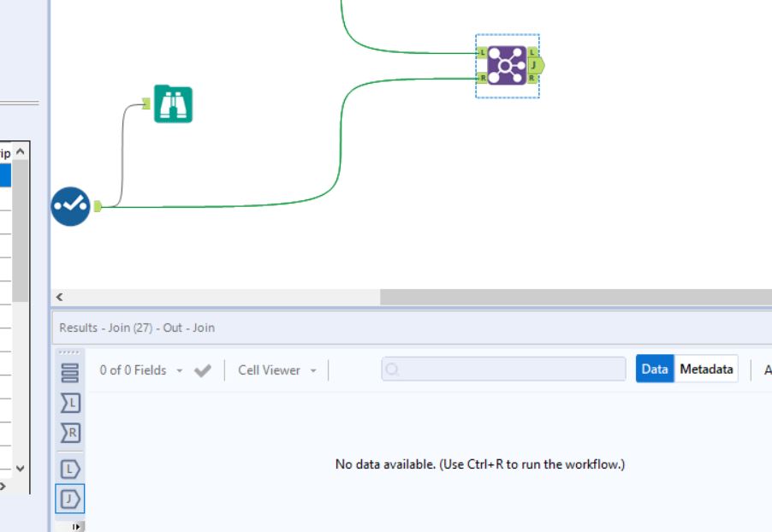Click inside the Results search field
772x532 pixels.
(503, 369)
